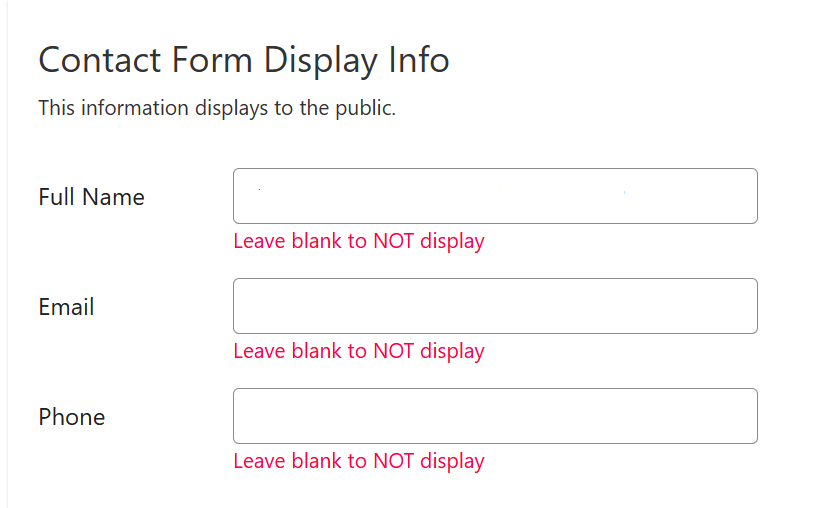The image size is (828, 508).
Task: Click 'NOT' in the hint under Email
Action: click(394, 351)
